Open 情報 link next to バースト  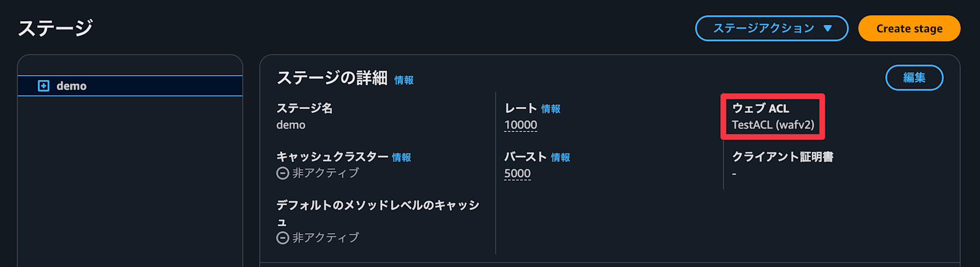[561, 158]
